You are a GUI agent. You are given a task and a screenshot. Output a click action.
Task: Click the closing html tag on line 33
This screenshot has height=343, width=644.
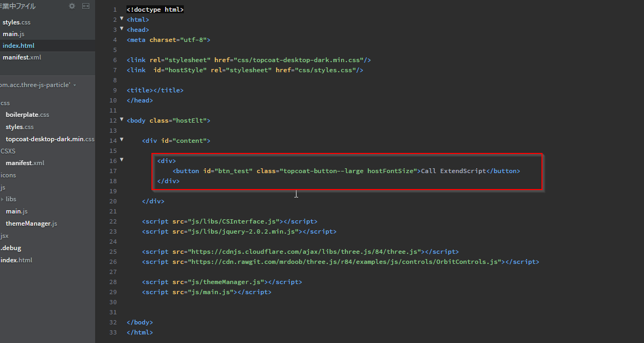pyautogui.click(x=140, y=332)
